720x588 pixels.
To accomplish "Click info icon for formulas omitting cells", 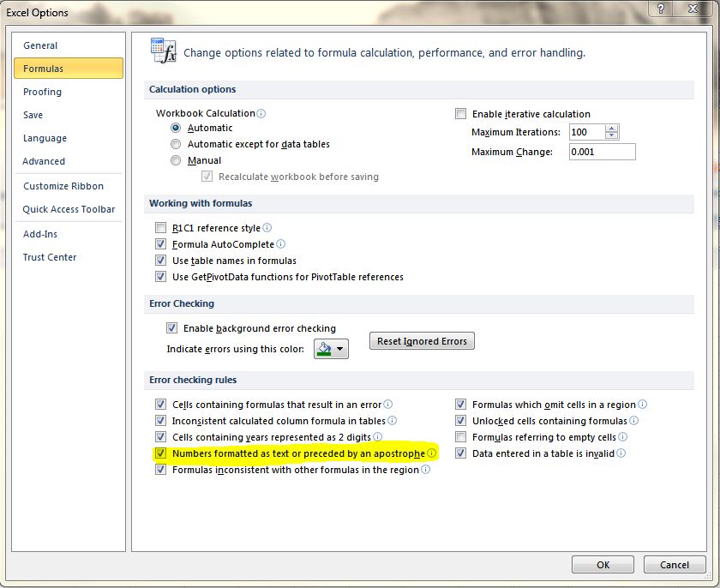I will pos(643,405).
